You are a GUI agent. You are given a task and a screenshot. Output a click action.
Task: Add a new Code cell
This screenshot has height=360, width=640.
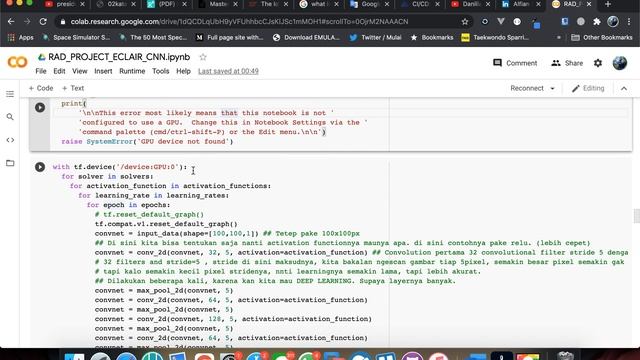[x=41, y=88]
